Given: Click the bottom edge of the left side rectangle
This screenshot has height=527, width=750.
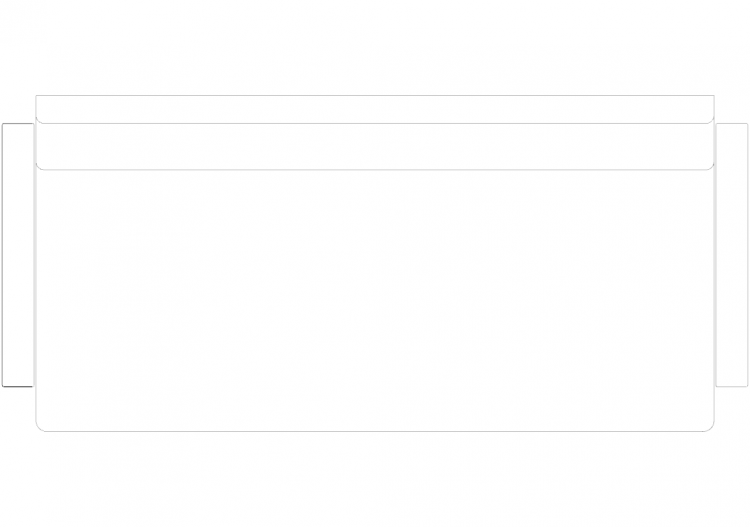Looking at the screenshot, I should click(x=18, y=386).
